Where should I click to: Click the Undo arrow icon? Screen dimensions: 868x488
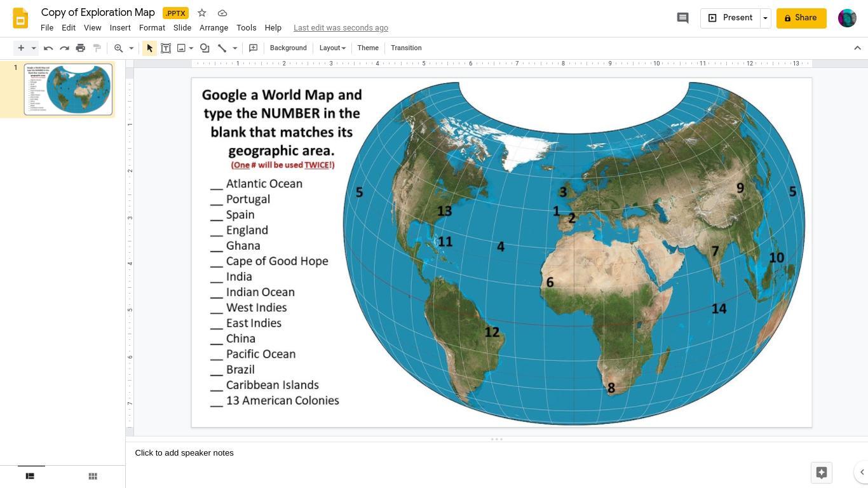[48, 48]
